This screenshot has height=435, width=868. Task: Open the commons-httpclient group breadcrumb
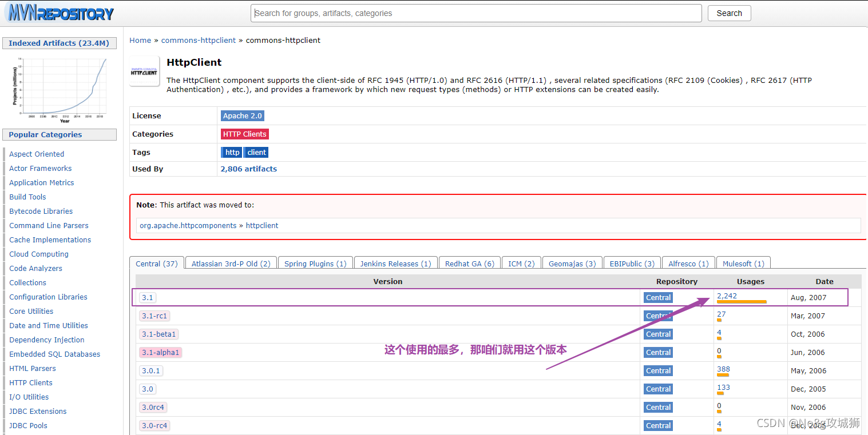[x=199, y=40]
